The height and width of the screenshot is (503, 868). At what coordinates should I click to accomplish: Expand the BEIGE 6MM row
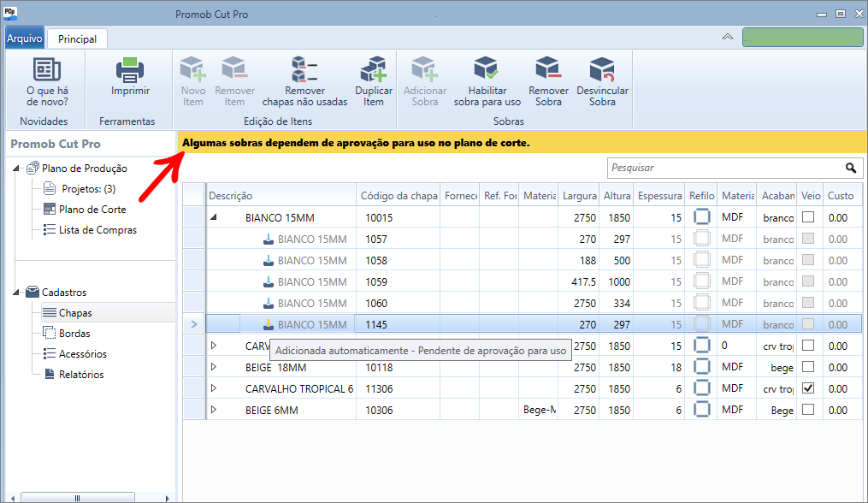click(214, 410)
